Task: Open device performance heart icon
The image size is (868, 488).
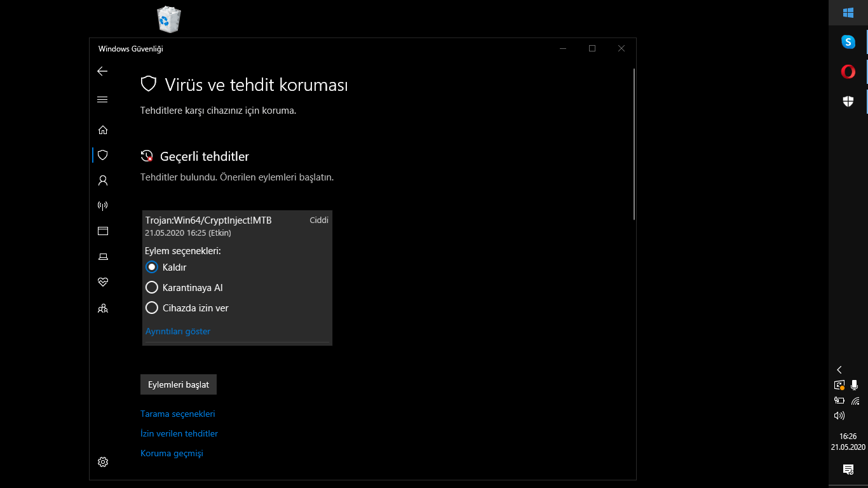Action: point(103,282)
